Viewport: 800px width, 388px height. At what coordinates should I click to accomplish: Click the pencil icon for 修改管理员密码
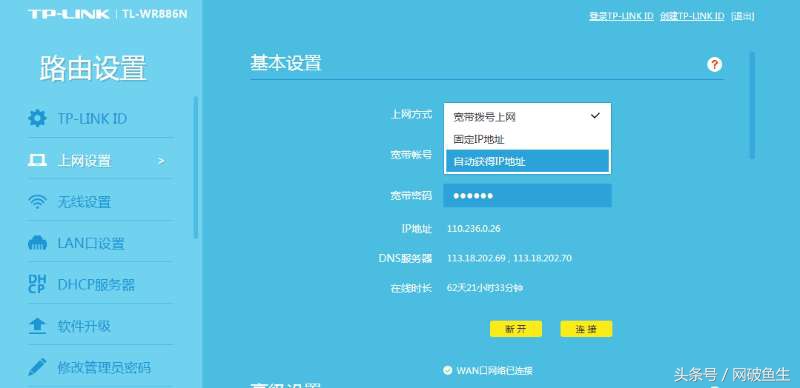(37, 367)
